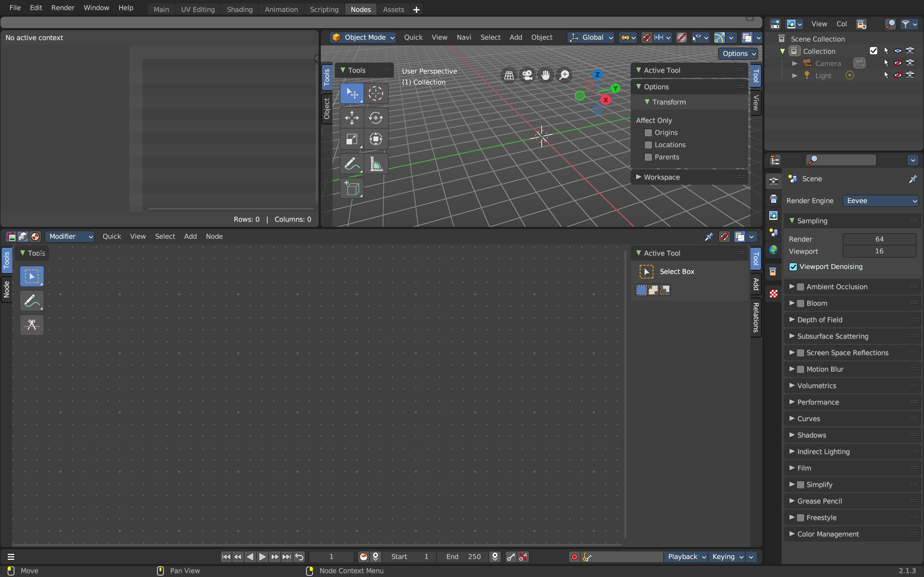Select the Add Cube tool
This screenshot has height=577, width=924.
352,188
